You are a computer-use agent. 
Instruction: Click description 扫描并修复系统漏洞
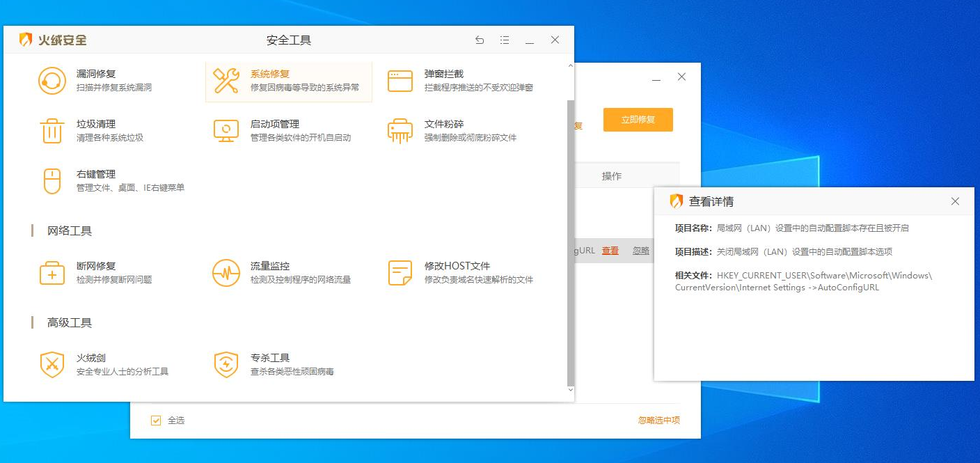click(x=114, y=88)
